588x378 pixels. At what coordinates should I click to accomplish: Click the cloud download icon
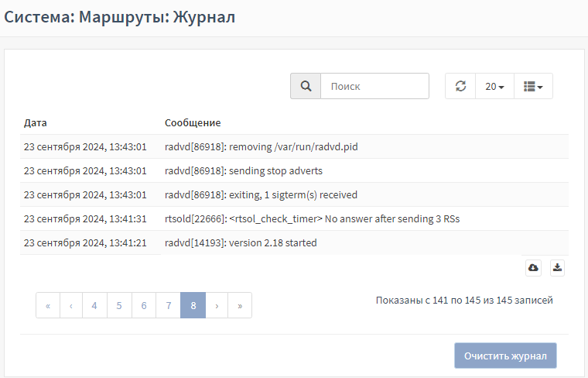533,267
